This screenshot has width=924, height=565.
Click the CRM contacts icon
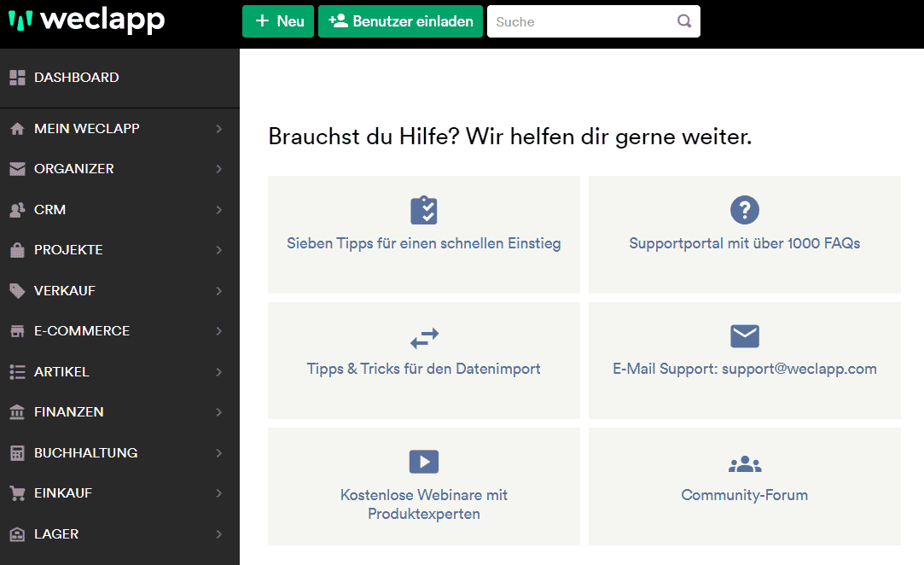[18, 209]
